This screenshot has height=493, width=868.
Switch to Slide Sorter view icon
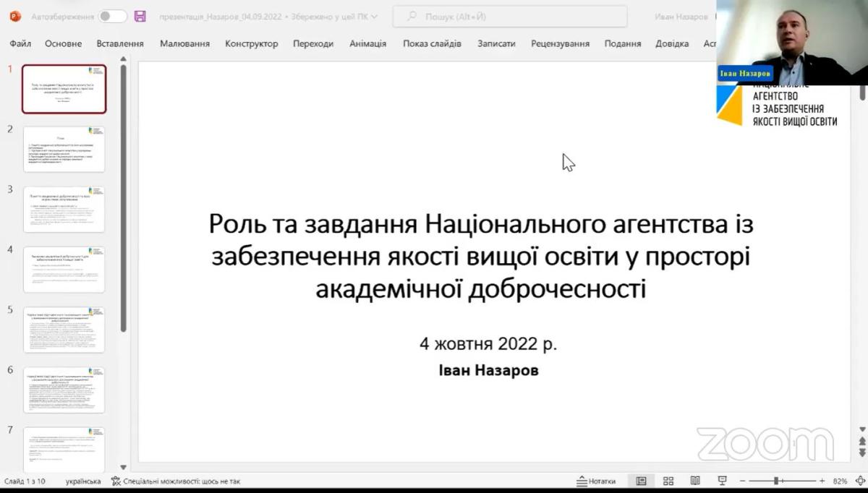(668, 481)
